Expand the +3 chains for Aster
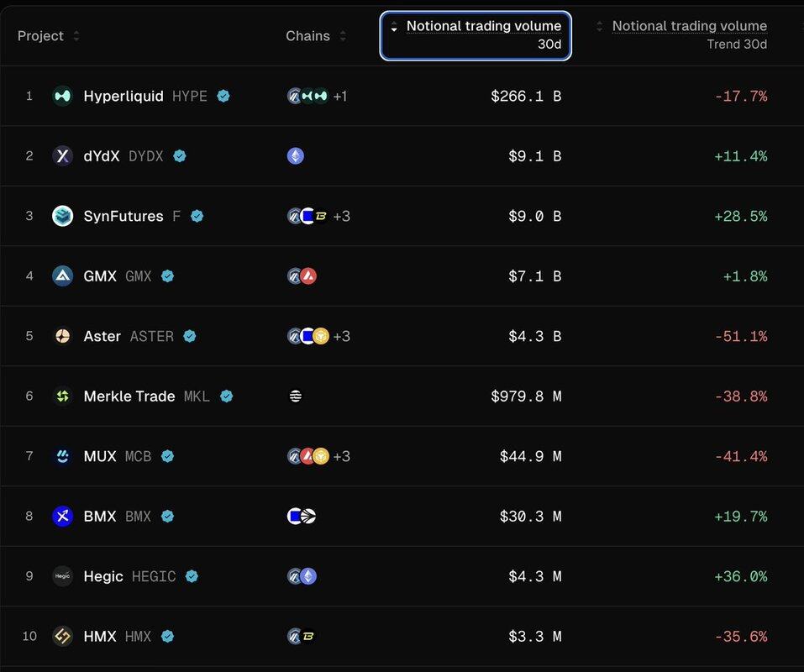Image resolution: width=804 pixels, height=672 pixels. click(x=341, y=336)
